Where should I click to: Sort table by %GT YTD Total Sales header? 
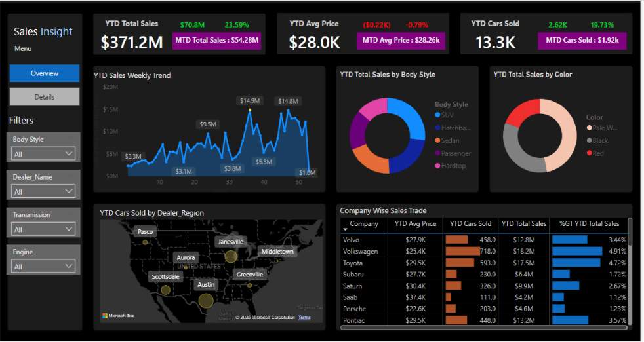pyautogui.click(x=589, y=224)
